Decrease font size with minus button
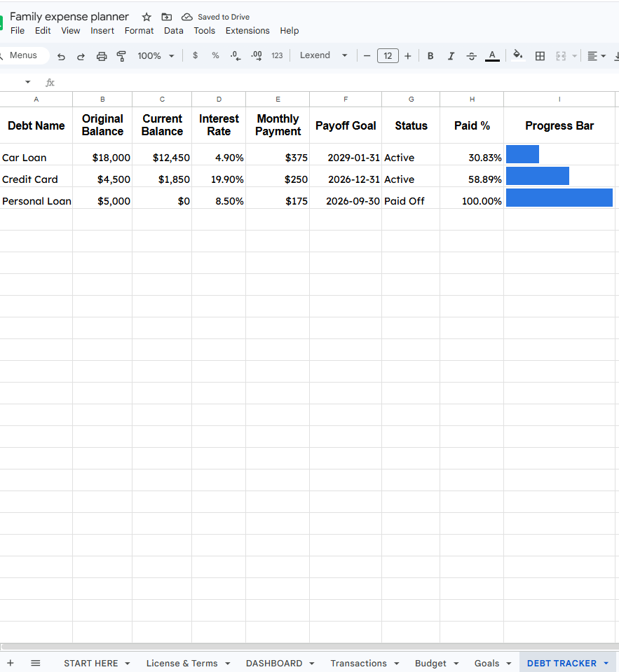 pyautogui.click(x=367, y=56)
